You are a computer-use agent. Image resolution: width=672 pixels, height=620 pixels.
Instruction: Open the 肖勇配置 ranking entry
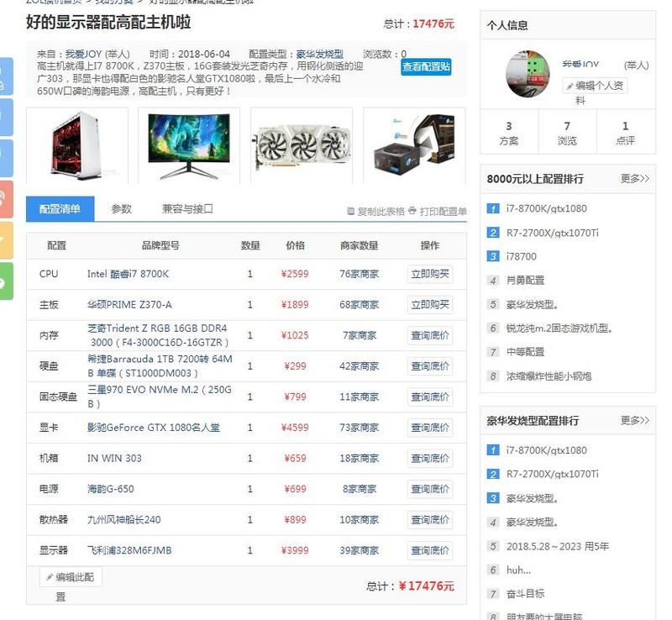(x=525, y=281)
